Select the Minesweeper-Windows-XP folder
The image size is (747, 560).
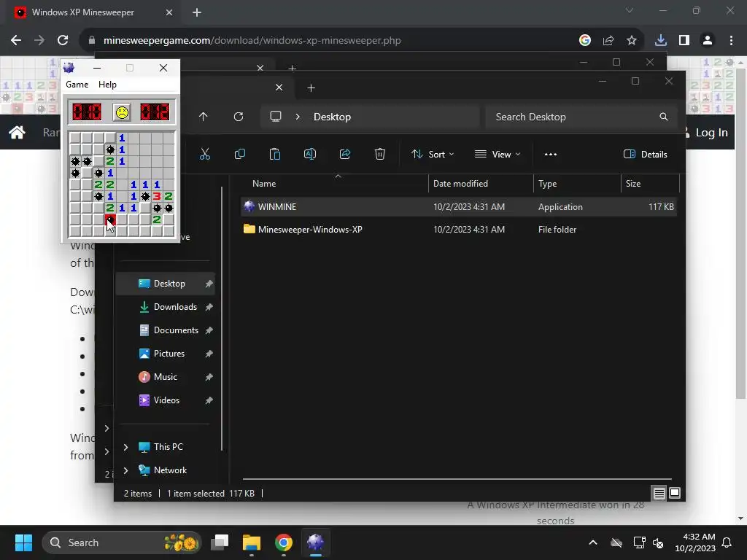[x=458, y=230]
